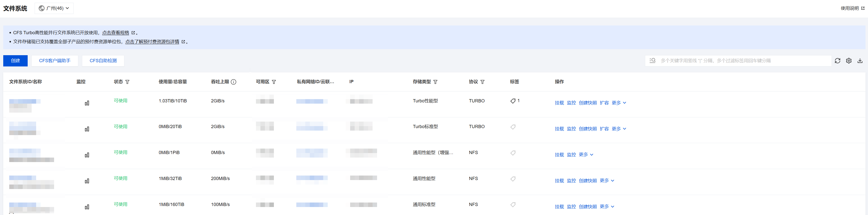The width and height of the screenshot is (868, 215).
Task: Focus the keyword search input field
Action: point(738,61)
